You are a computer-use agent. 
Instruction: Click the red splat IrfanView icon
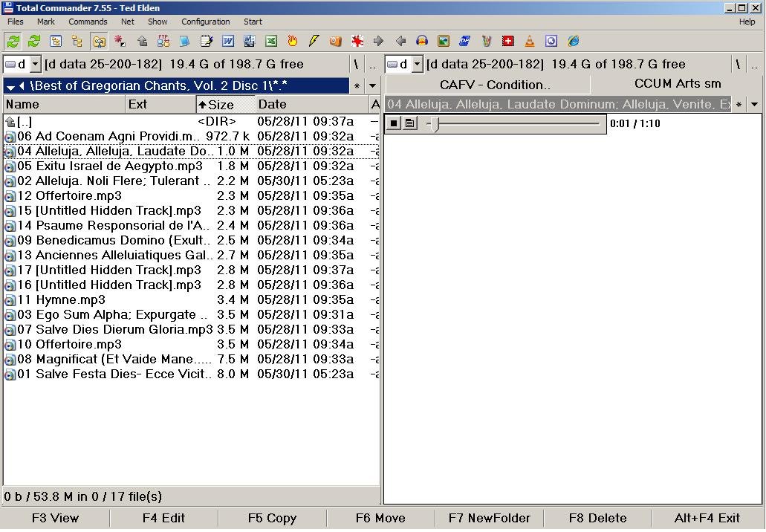pos(357,41)
